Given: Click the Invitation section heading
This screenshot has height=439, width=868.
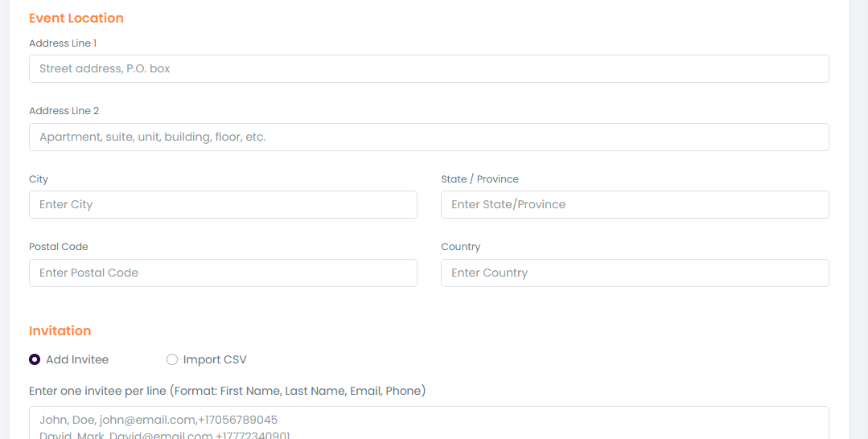Looking at the screenshot, I should pos(60,330).
